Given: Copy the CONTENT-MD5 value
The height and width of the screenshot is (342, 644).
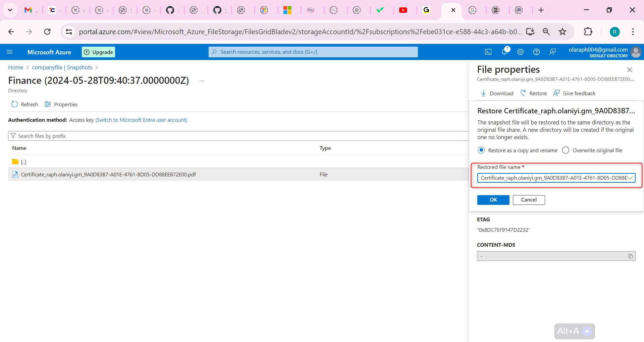Looking at the screenshot, I should (x=631, y=256).
